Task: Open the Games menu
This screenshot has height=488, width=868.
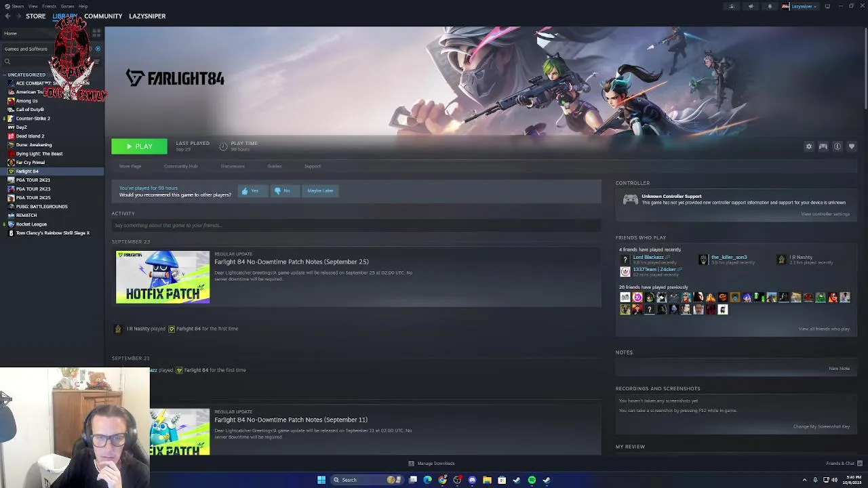Action: [67, 6]
